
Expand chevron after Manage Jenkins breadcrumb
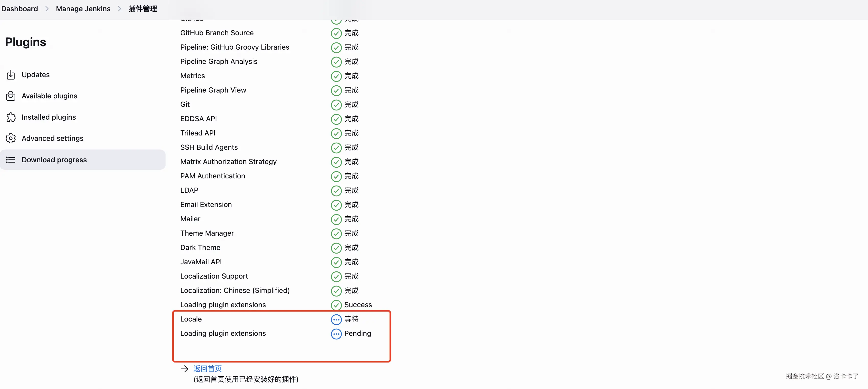[x=119, y=9]
